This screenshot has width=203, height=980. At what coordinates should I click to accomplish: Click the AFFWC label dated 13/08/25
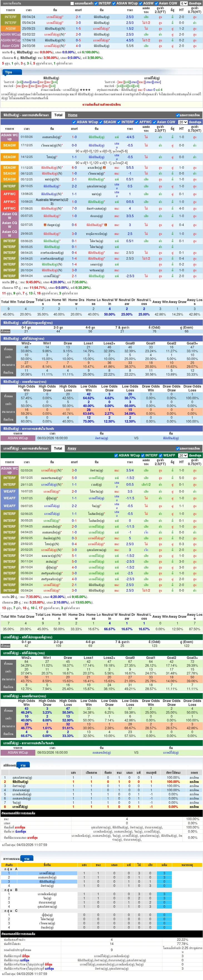pos(9,194)
